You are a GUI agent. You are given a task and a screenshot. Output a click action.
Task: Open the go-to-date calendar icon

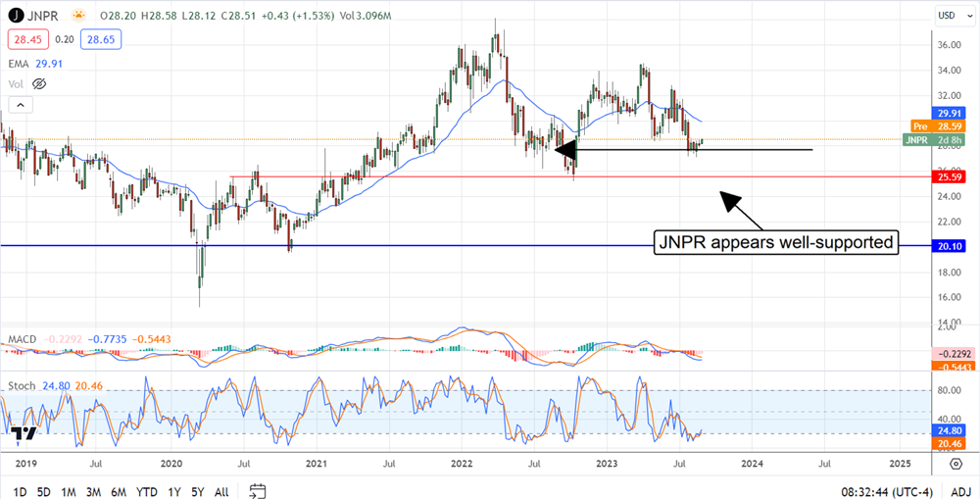point(258,490)
